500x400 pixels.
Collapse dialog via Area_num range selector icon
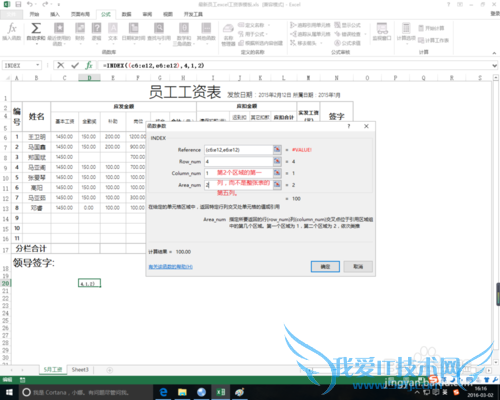click(x=277, y=185)
